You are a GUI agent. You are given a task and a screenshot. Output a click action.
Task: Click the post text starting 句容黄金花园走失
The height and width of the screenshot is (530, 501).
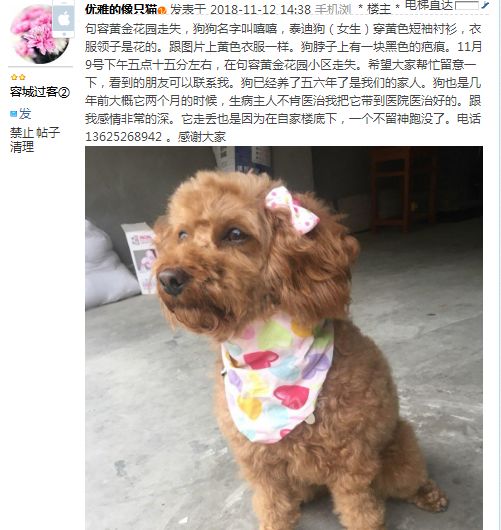(x=283, y=83)
